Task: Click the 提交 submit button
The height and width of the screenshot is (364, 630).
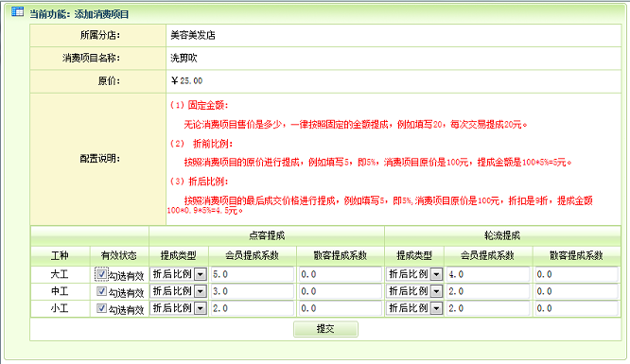Action: point(325,329)
